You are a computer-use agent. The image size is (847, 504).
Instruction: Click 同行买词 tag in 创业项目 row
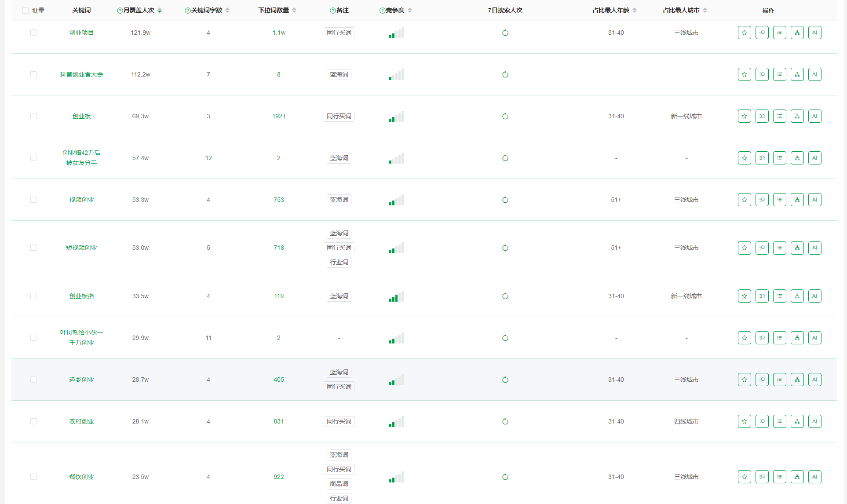(x=339, y=33)
